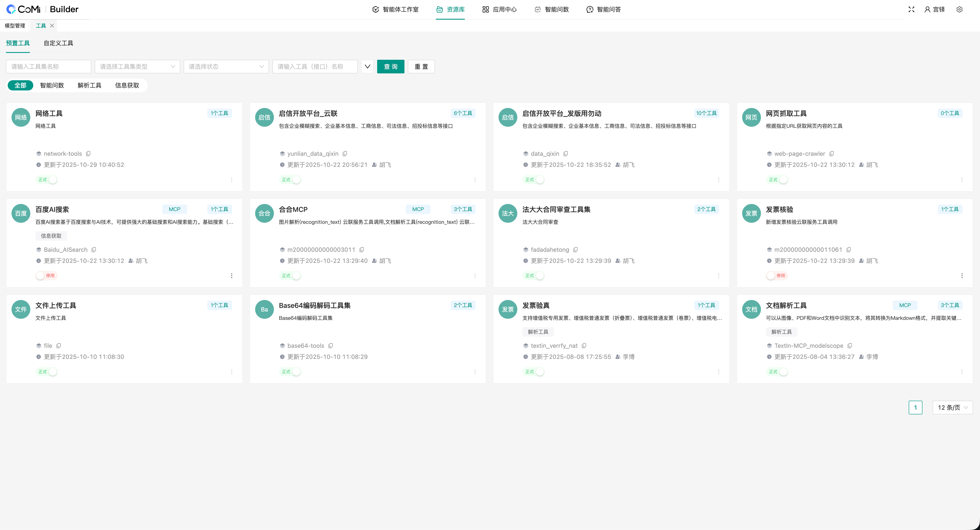Toggle status switch of 网页抓取工具
The height and width of the screenshot is (530, 980).
(777, 180)
